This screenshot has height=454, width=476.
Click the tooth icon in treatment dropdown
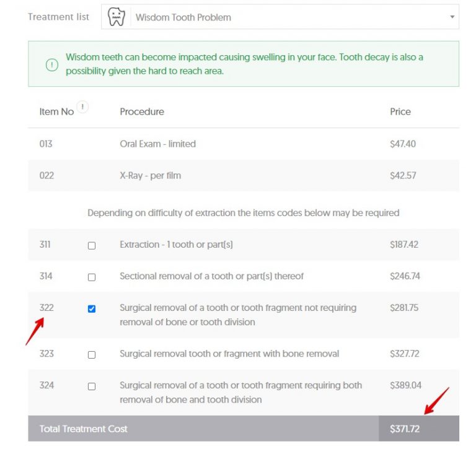(117, 17)
